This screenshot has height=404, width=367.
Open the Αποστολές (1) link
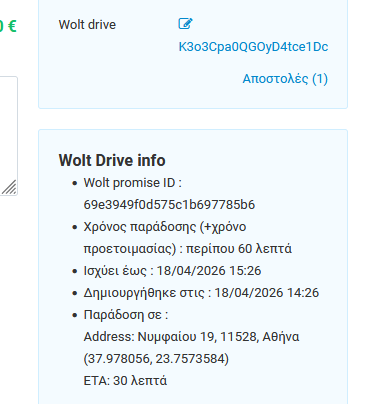285,79
